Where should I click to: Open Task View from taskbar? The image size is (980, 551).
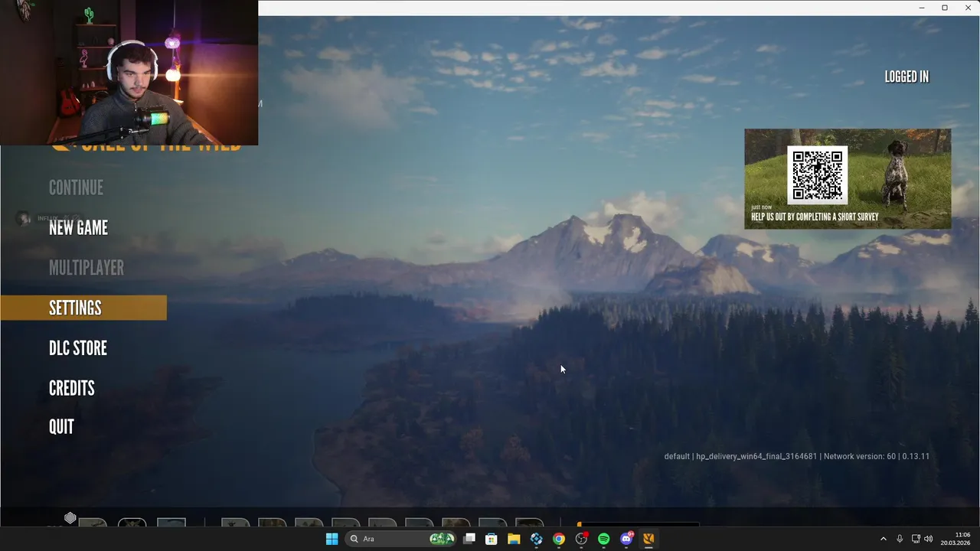[x=469, y=539]
